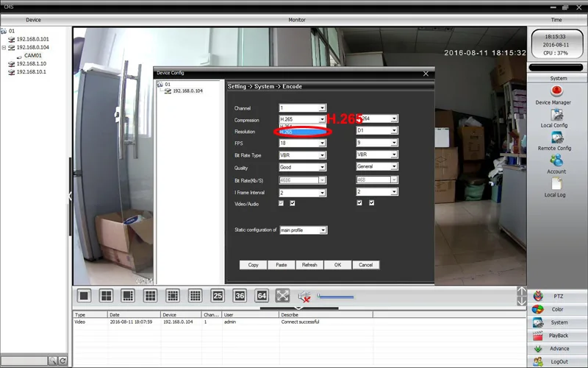Click the search icon under device list
The height and width of the screenshot is (368, 588).
[52, 361]
